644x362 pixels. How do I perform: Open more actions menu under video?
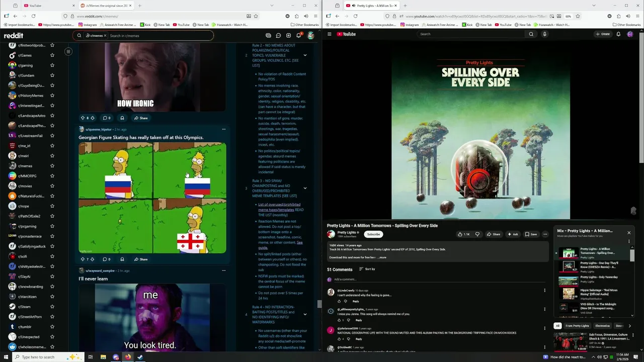[545, 234]
